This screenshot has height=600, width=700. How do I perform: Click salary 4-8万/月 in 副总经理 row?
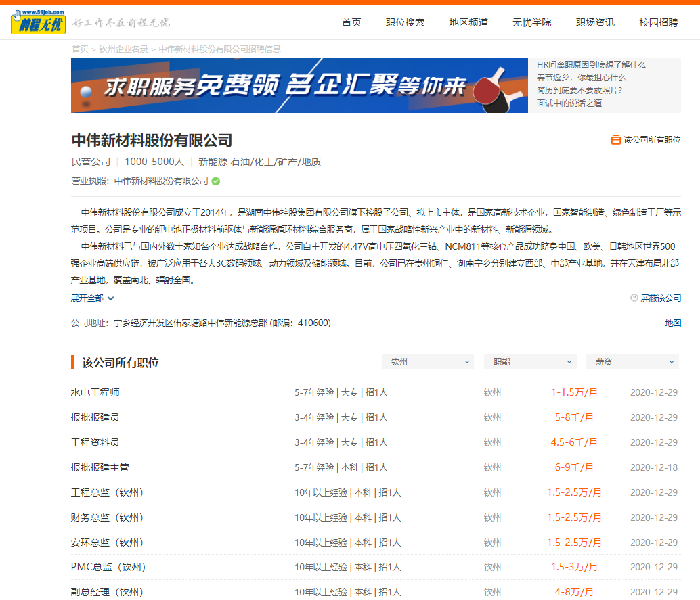(x=574, y=592)
